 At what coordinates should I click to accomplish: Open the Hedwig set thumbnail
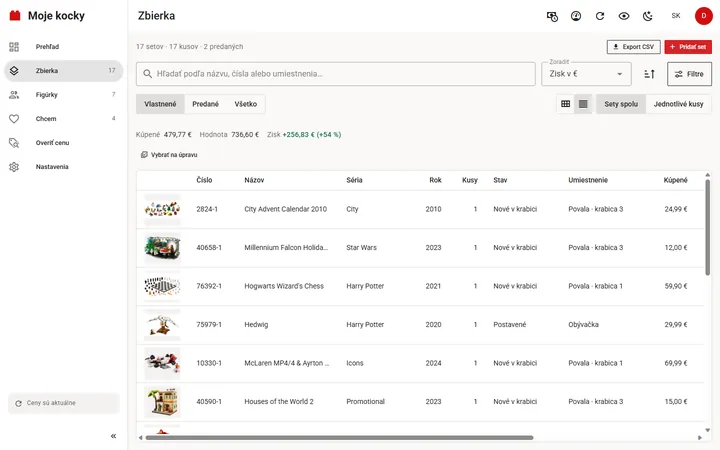pos(163,325)
